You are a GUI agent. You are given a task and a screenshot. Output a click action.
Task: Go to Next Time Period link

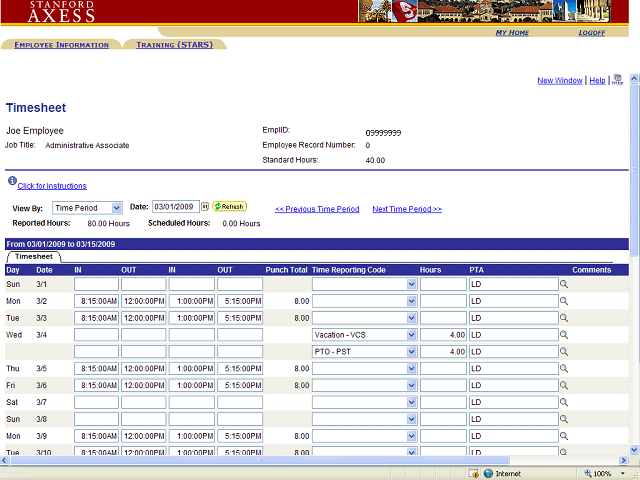(407, 209)
